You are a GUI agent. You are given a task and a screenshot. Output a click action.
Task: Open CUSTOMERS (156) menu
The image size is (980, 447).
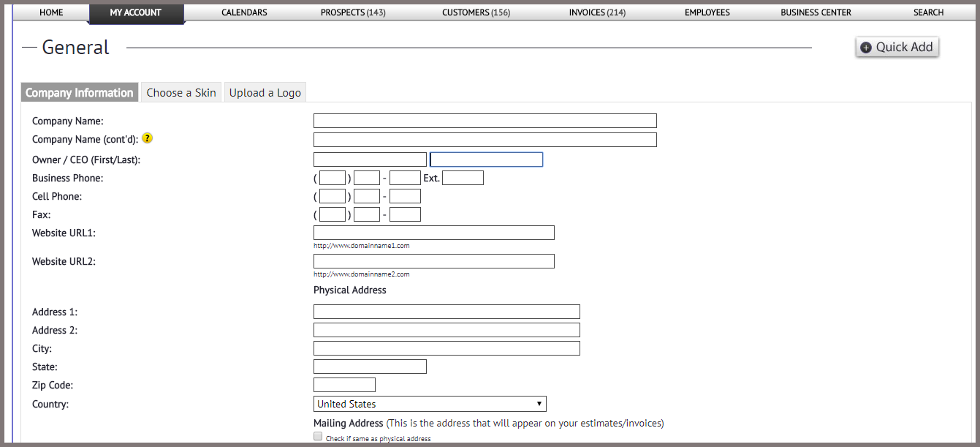coord(476,12)
